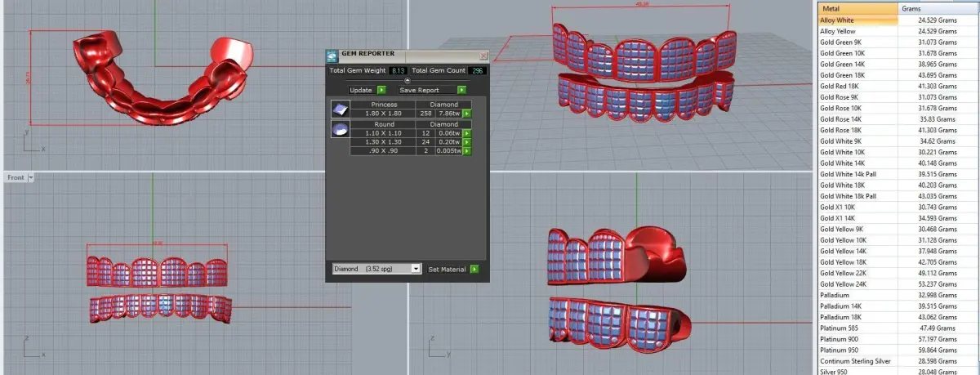This screenshot has width=980, height=375.
Task: Click green arrow next to Save Report
Action: pyautogui.click(x=461, y=90)
